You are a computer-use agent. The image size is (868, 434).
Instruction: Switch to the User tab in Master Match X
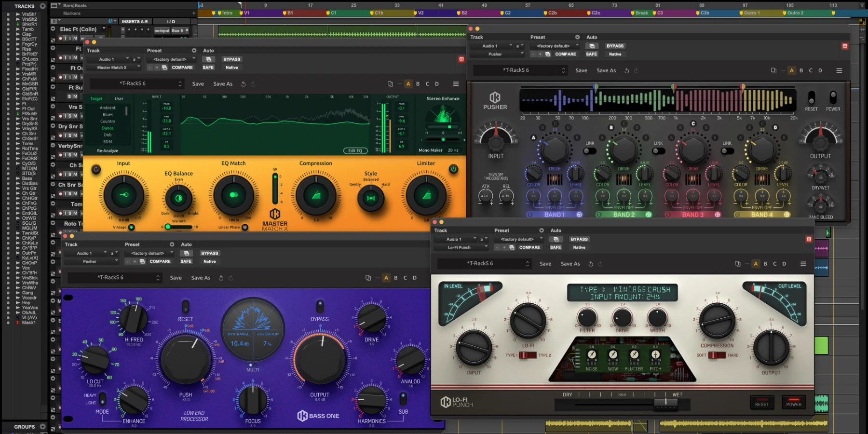tap(119, 99)
